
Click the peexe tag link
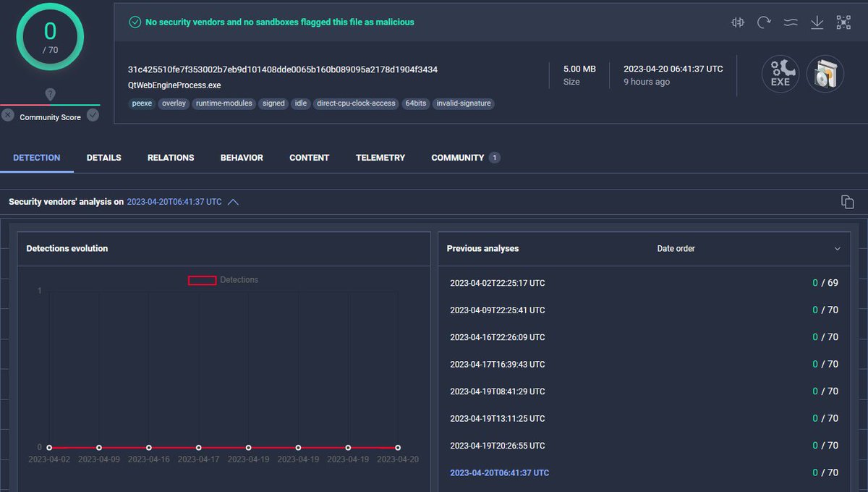pyautogui.click(x=142, y=103)
